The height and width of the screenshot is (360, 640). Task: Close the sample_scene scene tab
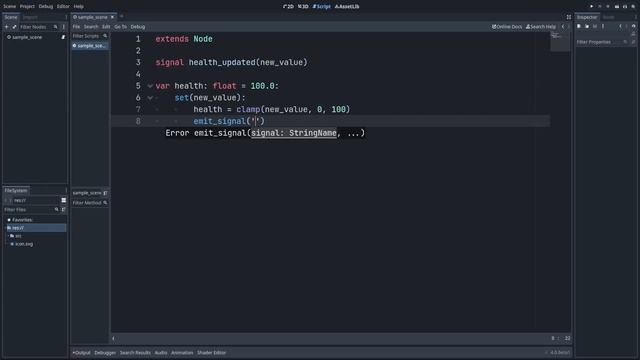[112, 17]
